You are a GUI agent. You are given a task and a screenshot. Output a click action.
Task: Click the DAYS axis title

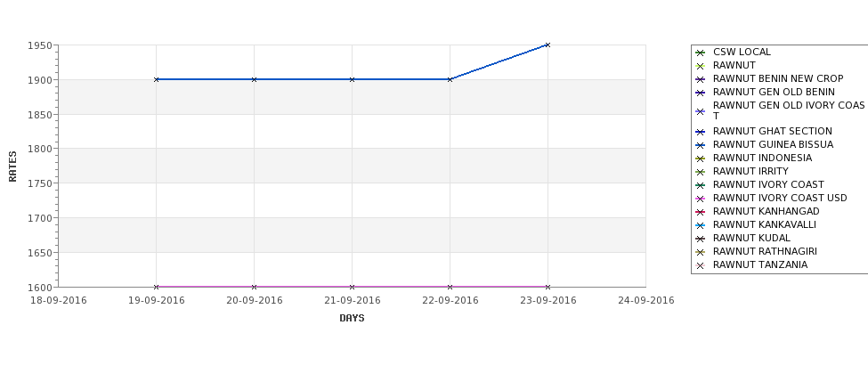352,319
